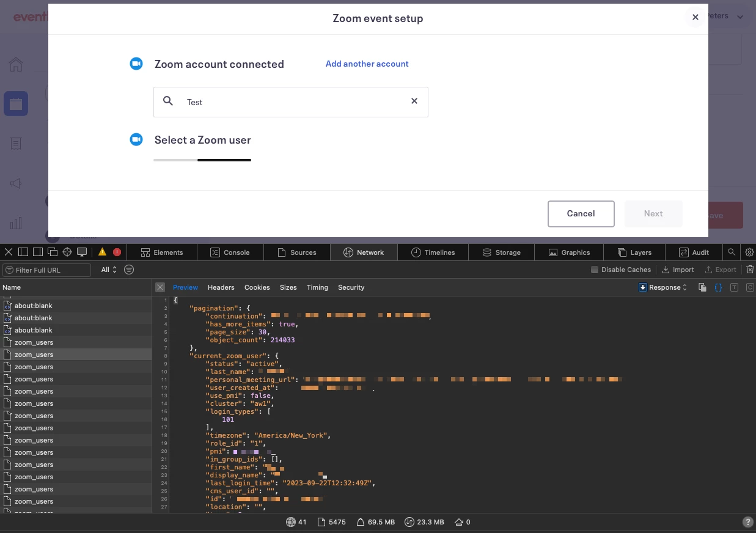Toggle pretty print braces icon
Screen dimensions: 756x533
point(719,287)
